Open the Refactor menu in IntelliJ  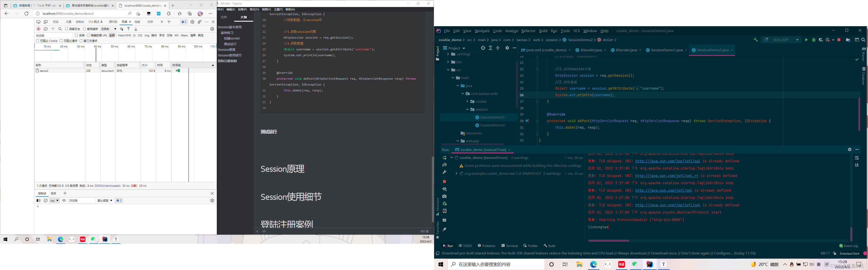point(528,31)
